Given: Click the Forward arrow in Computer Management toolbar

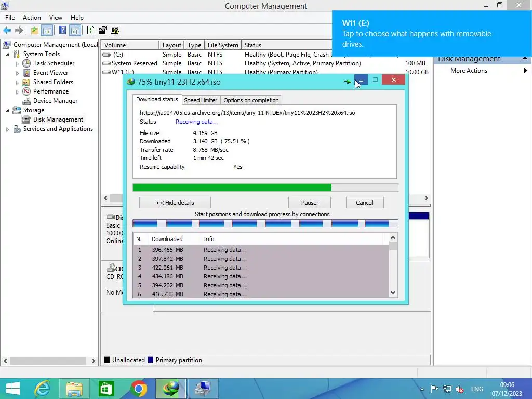Looking at the screenshot, I should [x=19, y=31].
